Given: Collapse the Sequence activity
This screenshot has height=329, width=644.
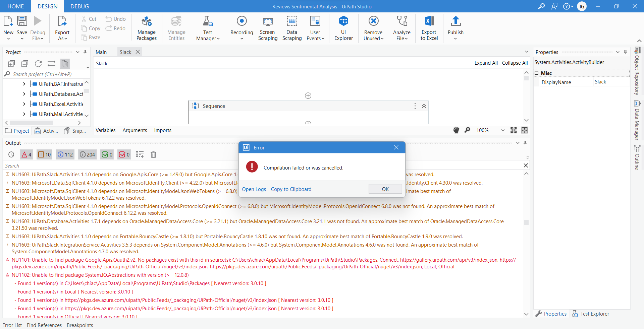Looking at the screenshot, I should [424, 106].
